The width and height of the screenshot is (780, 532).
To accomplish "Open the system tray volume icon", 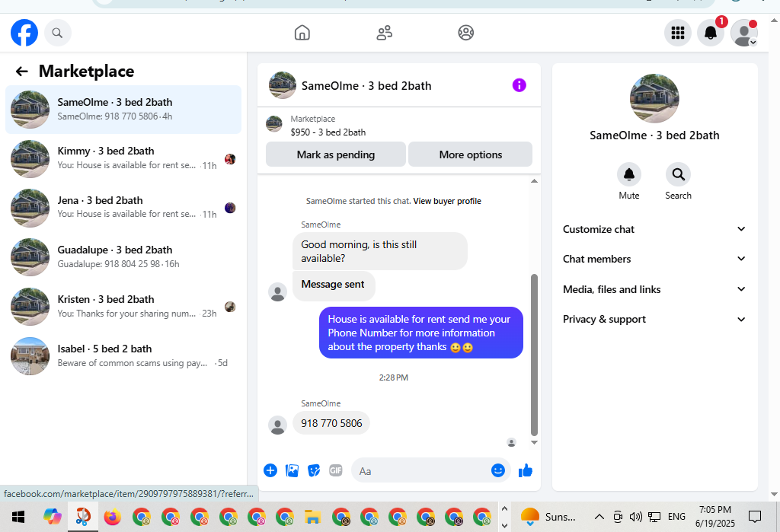I will (x=635, y=517).
